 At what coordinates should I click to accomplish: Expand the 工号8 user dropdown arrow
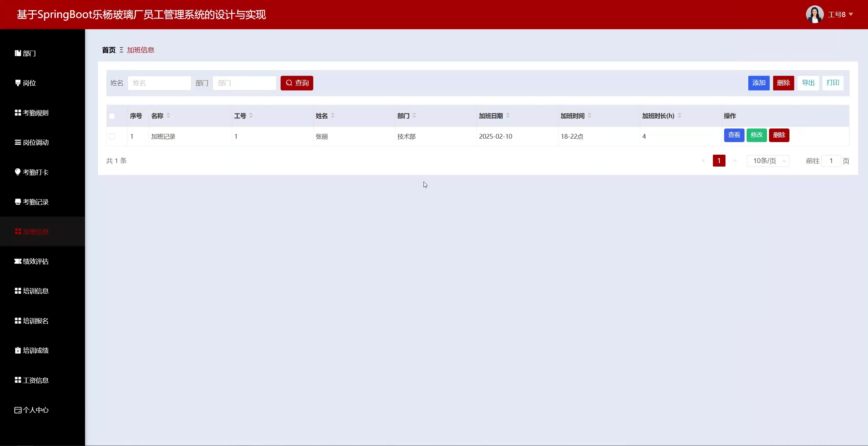tap(851, 14)
